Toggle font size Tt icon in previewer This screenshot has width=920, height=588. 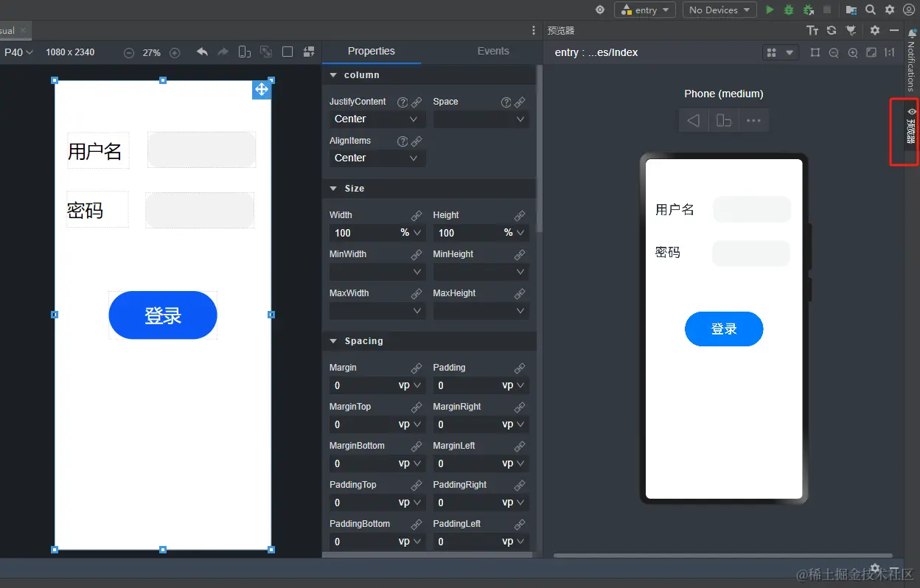(812, 30)
